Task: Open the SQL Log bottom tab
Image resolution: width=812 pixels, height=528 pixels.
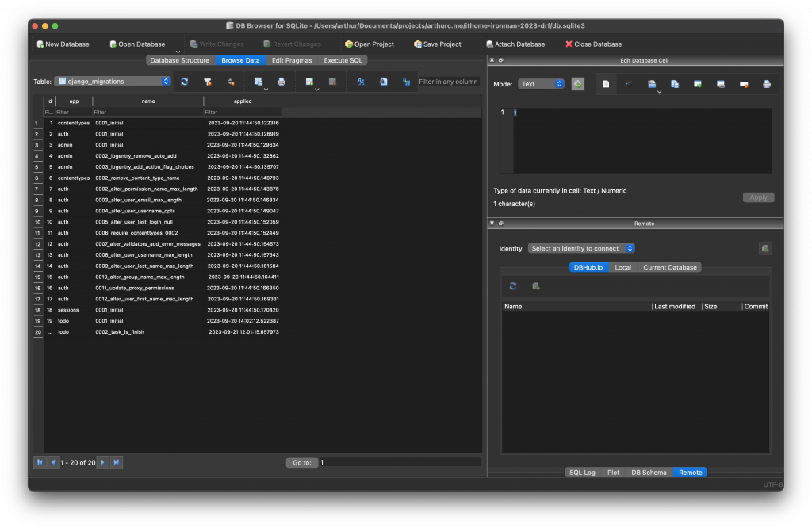Action: [x=582, y=473]
